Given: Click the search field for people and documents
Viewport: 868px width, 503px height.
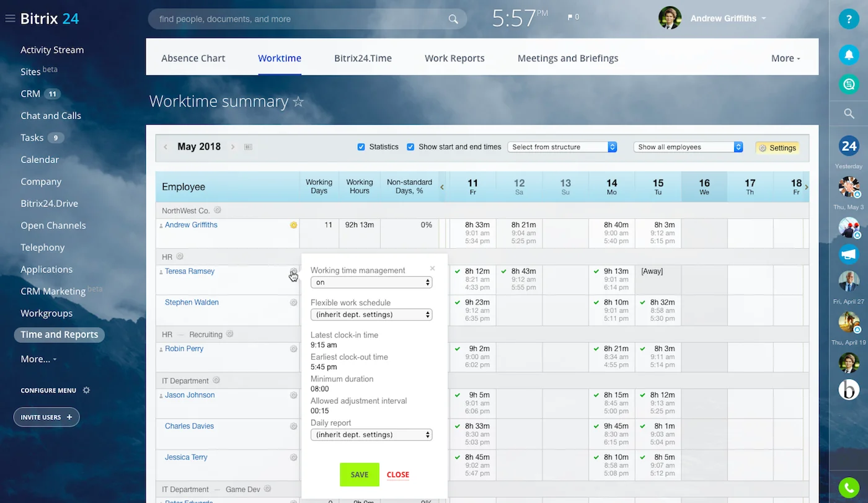Looking at the screenshot, I should coord(301,19).
